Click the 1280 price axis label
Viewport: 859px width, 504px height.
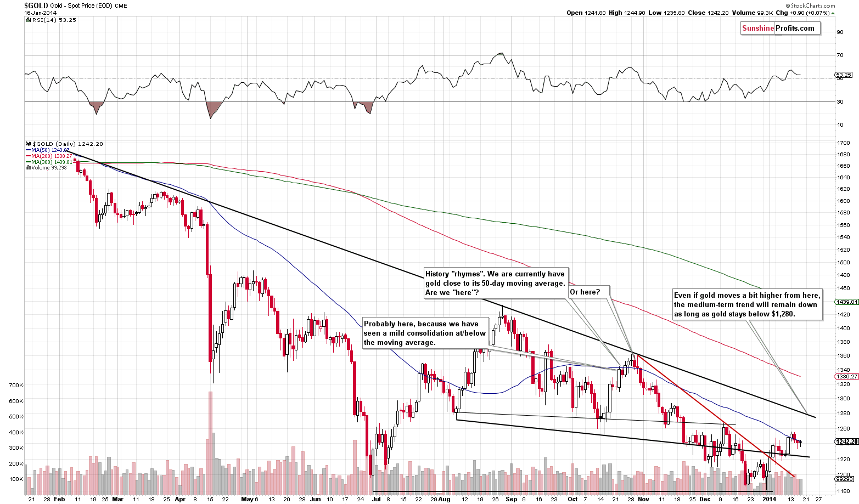tap(844, 414)
